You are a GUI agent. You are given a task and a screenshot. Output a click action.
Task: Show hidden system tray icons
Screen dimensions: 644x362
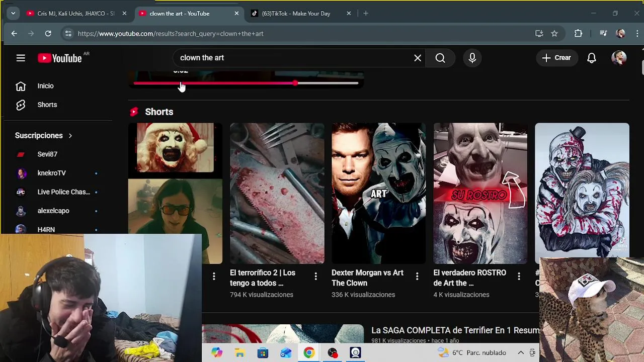[x=521, y=353]
